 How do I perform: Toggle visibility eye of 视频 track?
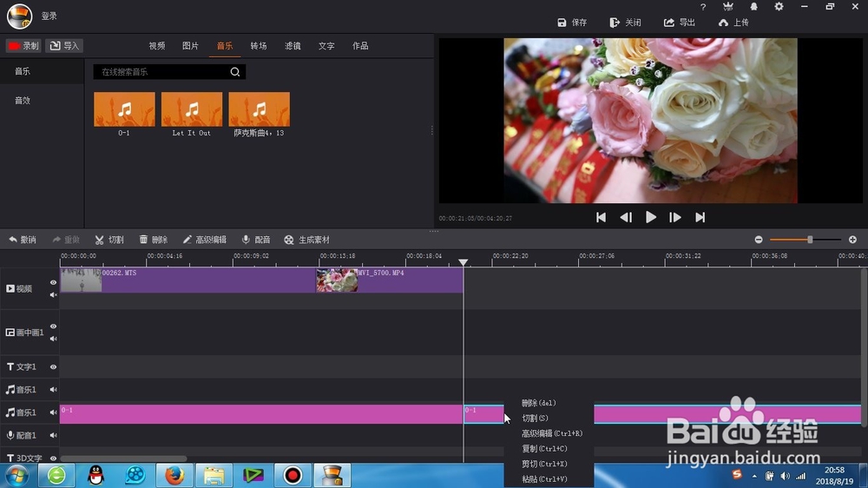(x=53, y=282)
